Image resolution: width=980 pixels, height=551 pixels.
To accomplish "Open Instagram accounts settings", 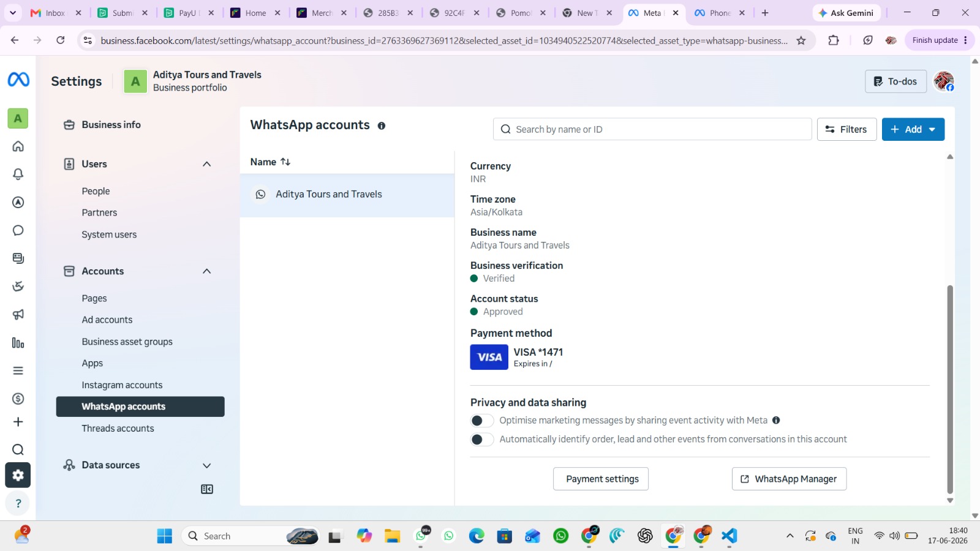I will tap(123, 385).
